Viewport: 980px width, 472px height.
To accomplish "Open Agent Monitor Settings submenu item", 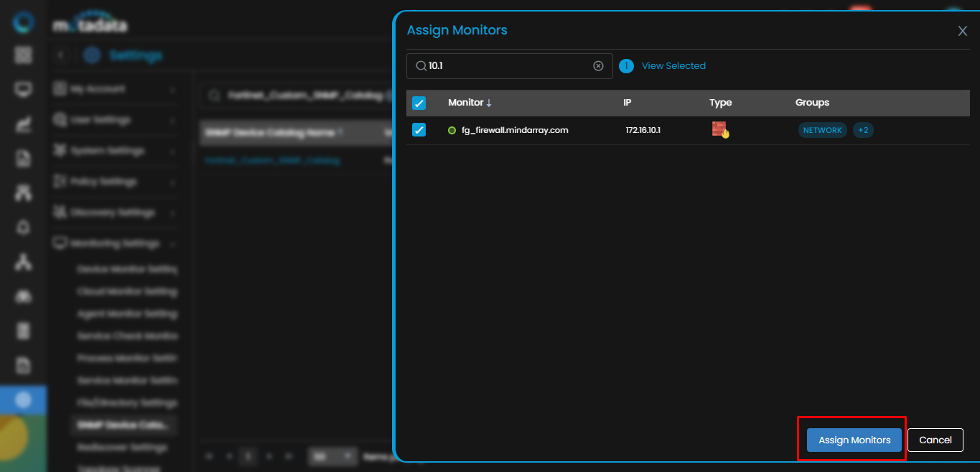I will pyautogui.click(x=126, y=314).
